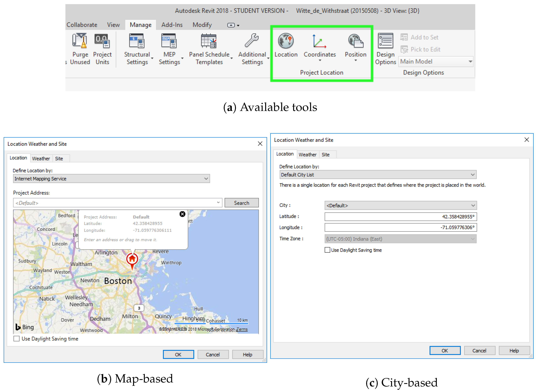Click the Latitude input field
Screen dimensions: 537x392
tap(400, 217)
